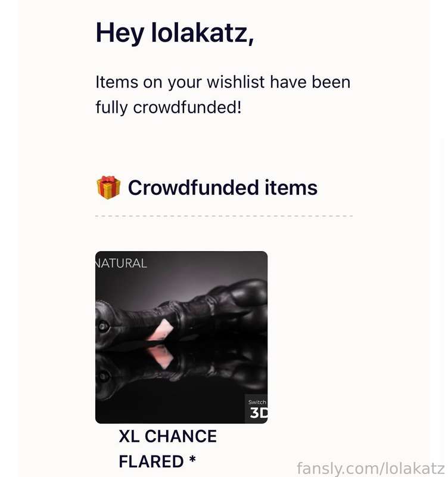The image size is (448, 477).
Task: Click the asterisk after FLARED
Action: 192,460
